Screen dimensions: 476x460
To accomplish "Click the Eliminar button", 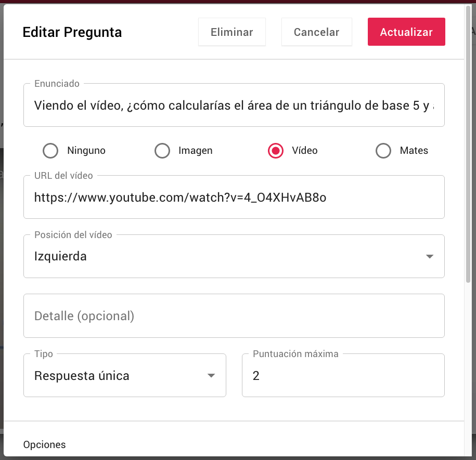I will 232,32.
